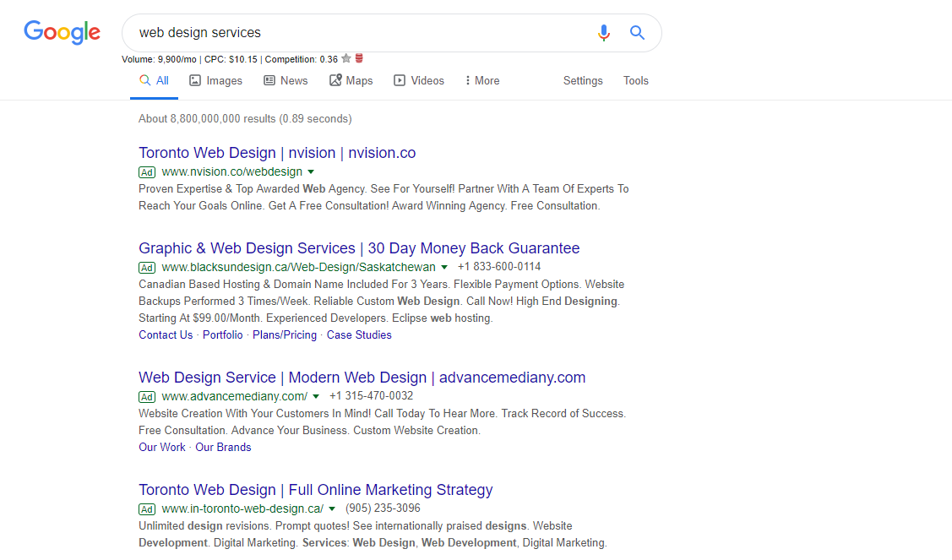
Task: Click the star icon beside Competition value
Action: point(346,58)
